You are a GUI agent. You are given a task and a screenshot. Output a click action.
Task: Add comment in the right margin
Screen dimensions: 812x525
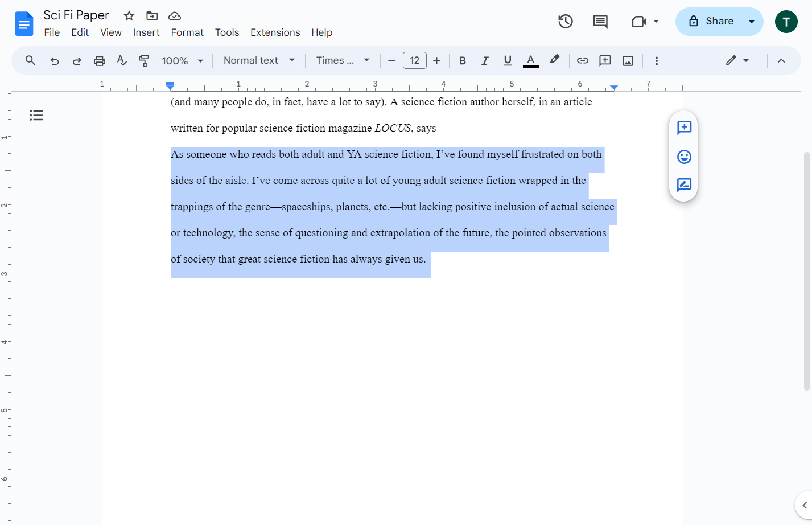click(x=684, y=128)
